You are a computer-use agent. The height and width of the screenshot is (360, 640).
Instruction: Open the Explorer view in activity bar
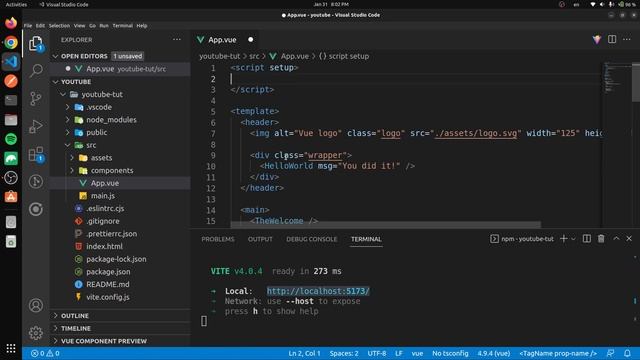click(36, 43)
